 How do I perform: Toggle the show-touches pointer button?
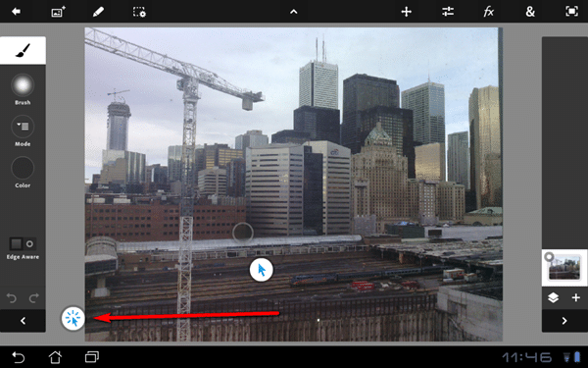(73, 318)
